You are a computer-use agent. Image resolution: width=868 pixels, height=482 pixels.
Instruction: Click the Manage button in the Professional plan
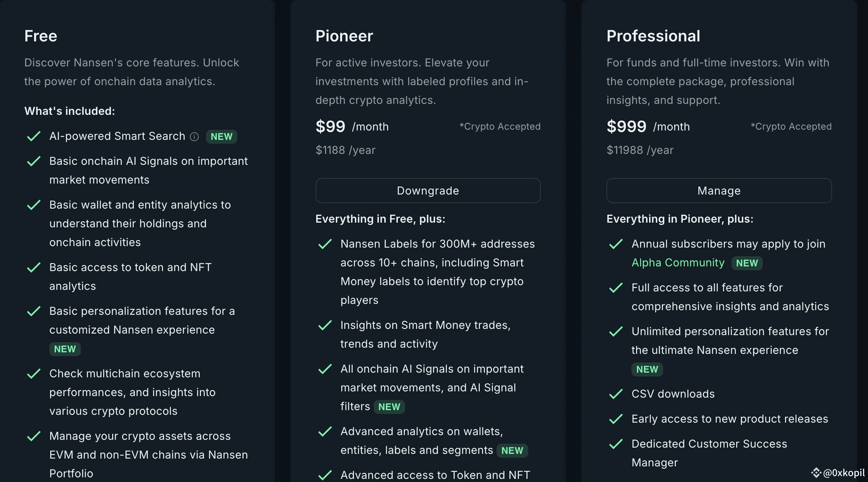pyautogui.click(x=719, y=191)
